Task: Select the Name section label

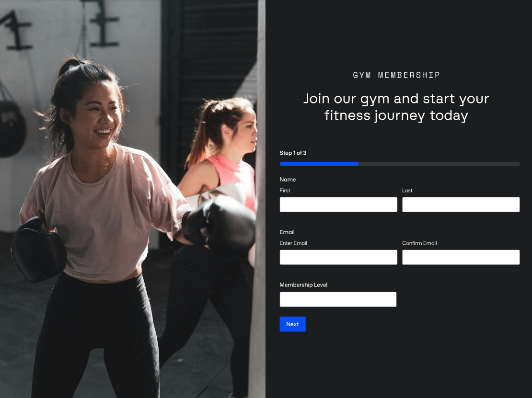Action: 288,179
